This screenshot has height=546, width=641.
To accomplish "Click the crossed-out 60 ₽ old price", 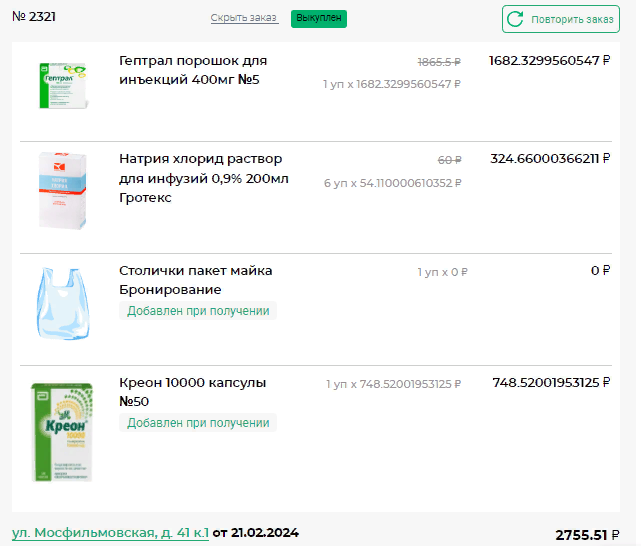I will (450, 160).
